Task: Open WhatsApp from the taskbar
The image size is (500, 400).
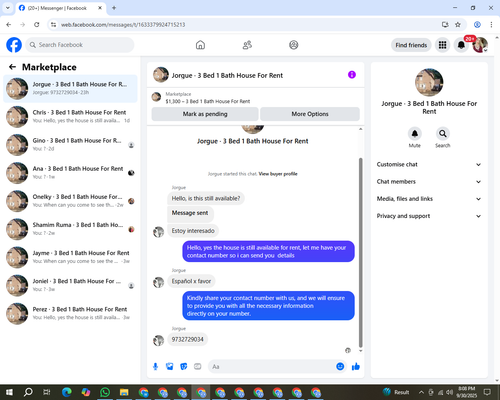Action: [x=105, y=392]
